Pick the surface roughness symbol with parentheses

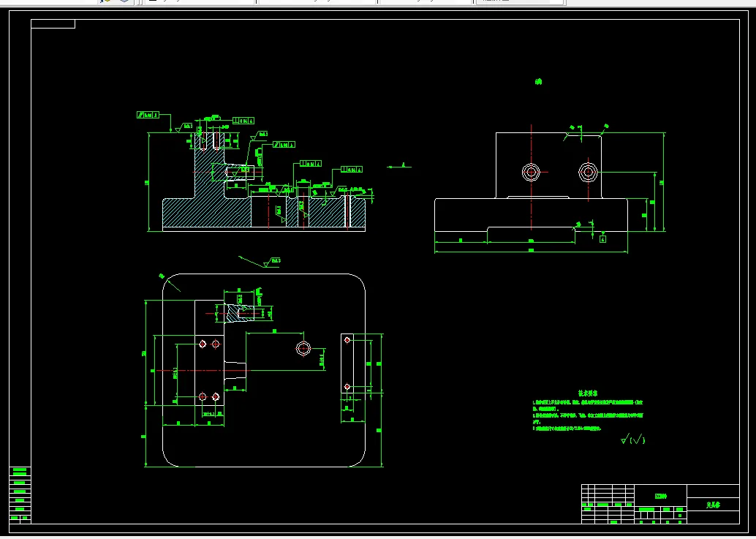pyautogui.click(x=632, y=440)
